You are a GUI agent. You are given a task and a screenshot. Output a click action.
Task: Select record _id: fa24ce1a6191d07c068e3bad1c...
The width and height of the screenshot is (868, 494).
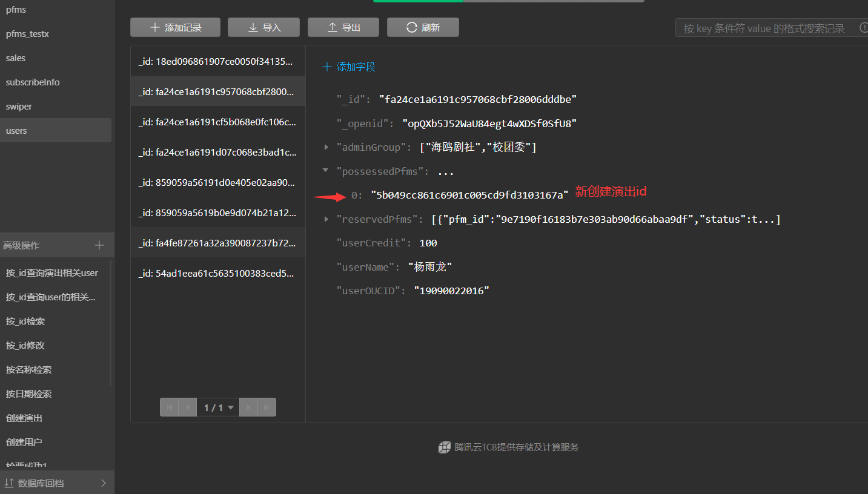[218, 152]
